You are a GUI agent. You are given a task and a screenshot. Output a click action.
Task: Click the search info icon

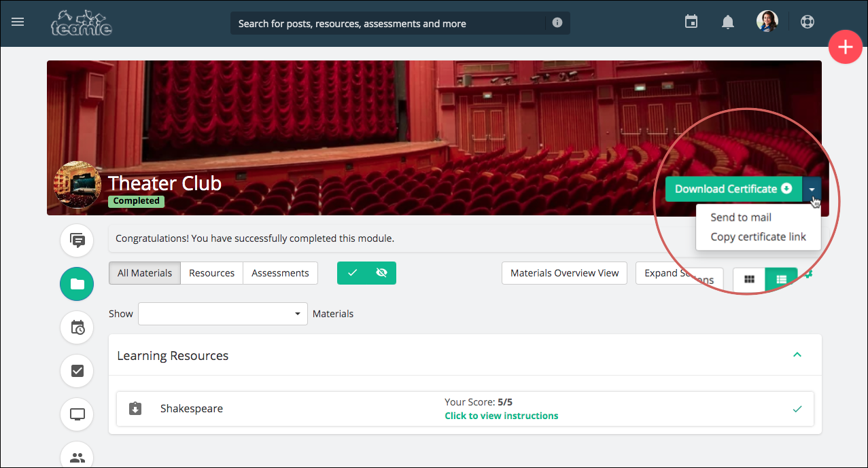coord(557,22)
